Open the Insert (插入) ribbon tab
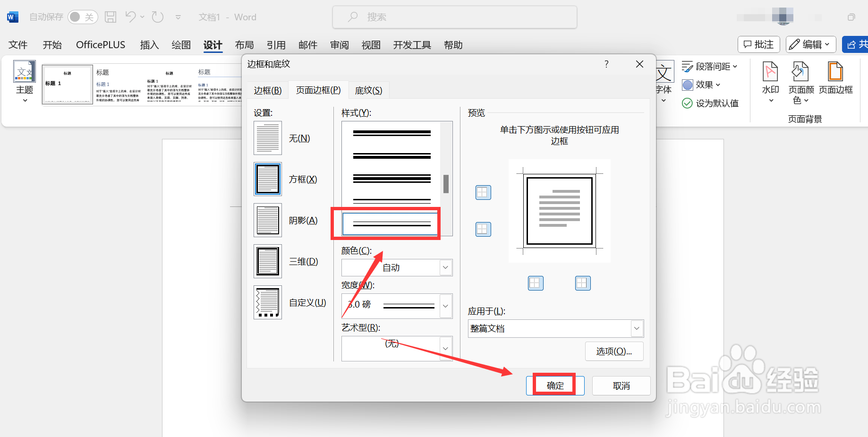The height and width of the screenshot is (437, 868). coord(149,45)
